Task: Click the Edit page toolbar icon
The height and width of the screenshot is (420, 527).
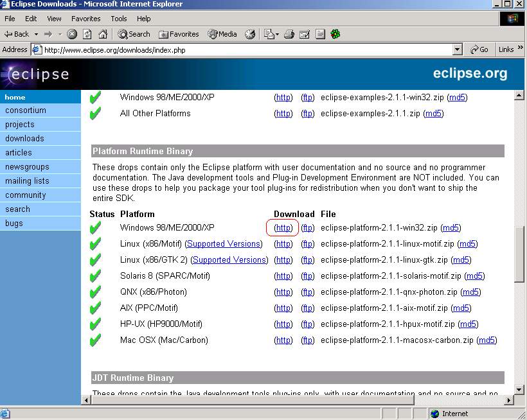Action: (x=305, y=34)
